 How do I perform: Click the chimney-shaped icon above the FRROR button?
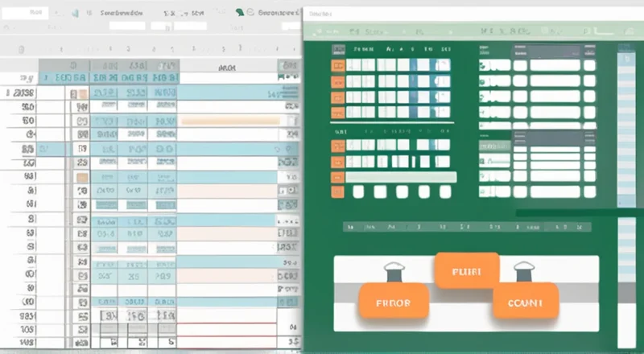point(393,273)
